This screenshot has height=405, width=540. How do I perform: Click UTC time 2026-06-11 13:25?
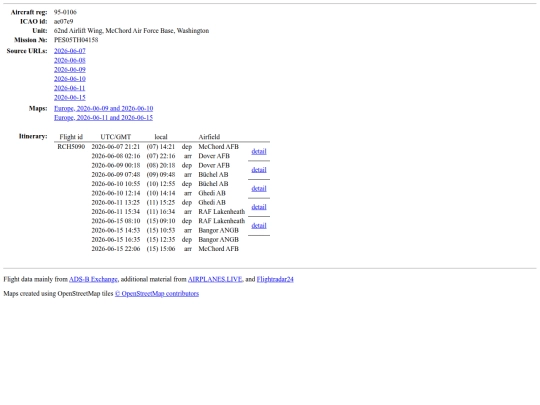tap(116, 202)
